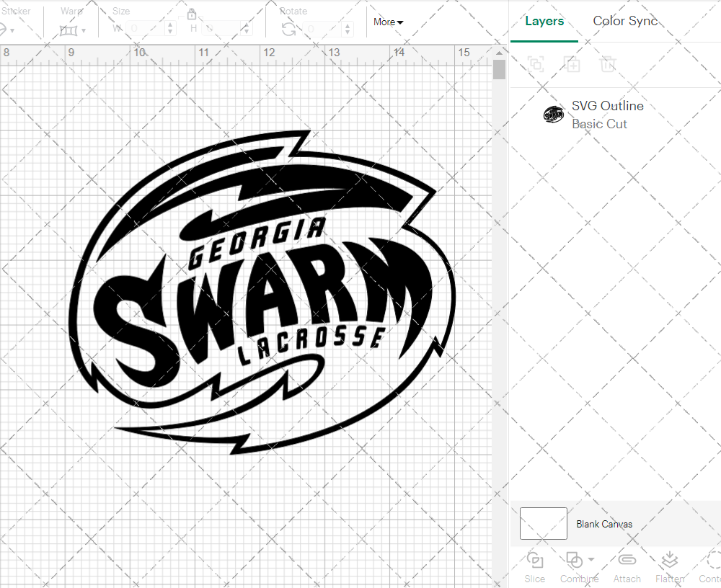
Task: Switch to the Color Sync tab
Action: point(625,21)
